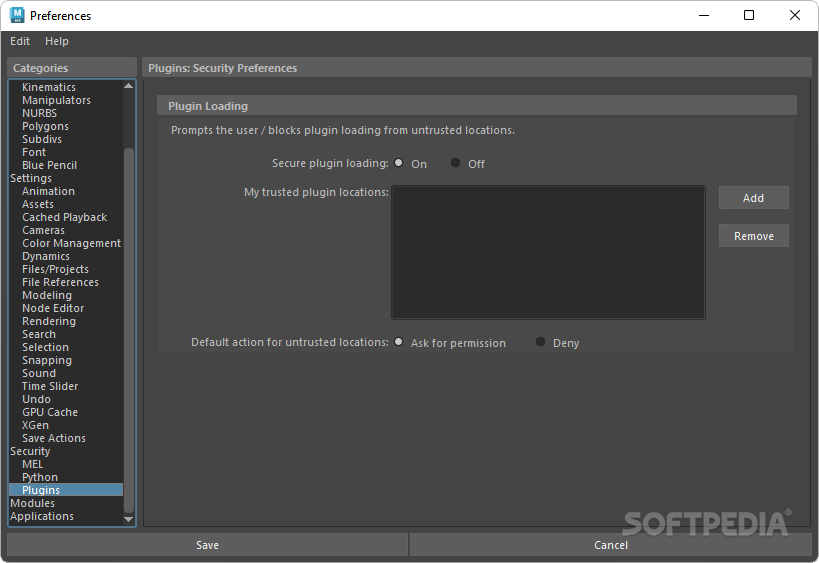Select Rendering category
819x563 pixels.
coord(49,322)
